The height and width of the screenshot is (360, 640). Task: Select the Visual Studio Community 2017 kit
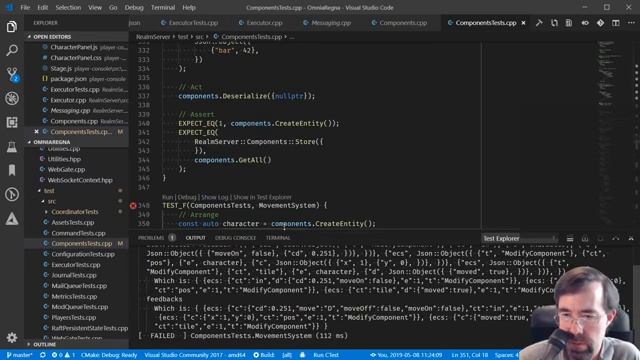point(195,355)
